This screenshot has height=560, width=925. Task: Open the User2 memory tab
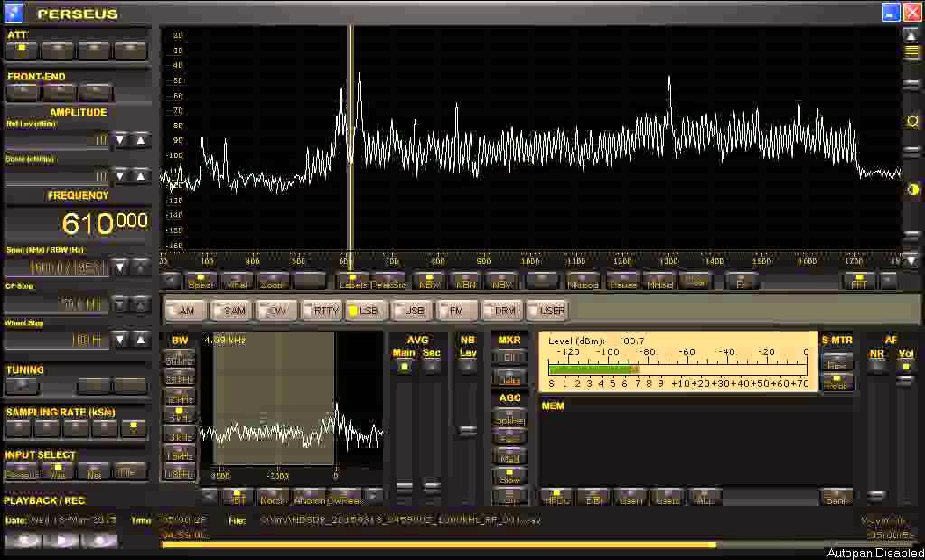[x=668, y=497]
